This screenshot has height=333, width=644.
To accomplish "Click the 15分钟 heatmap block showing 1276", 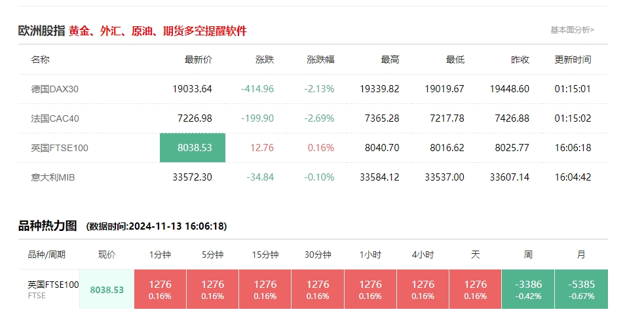I will tap(265, 289).
